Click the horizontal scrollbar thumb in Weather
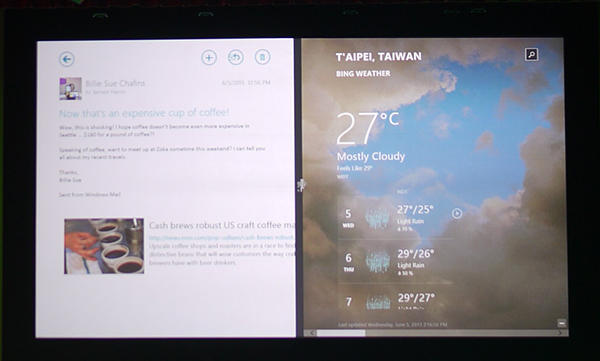This screenshot has height=361, width=600. (341, 333)
